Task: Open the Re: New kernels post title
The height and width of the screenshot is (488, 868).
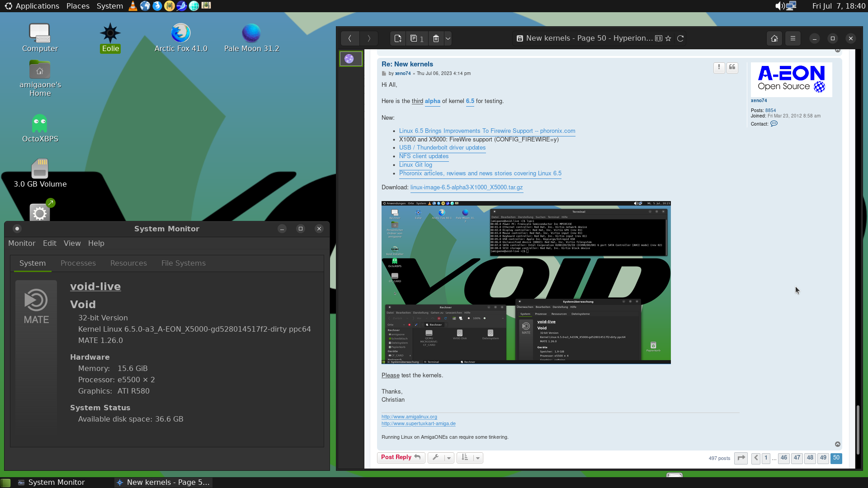Action: (407, 64)
